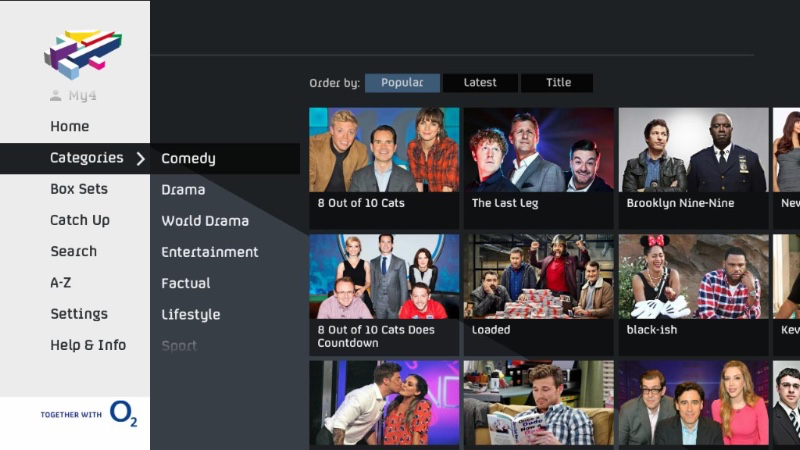Select Comedy category

pos(225,159)
